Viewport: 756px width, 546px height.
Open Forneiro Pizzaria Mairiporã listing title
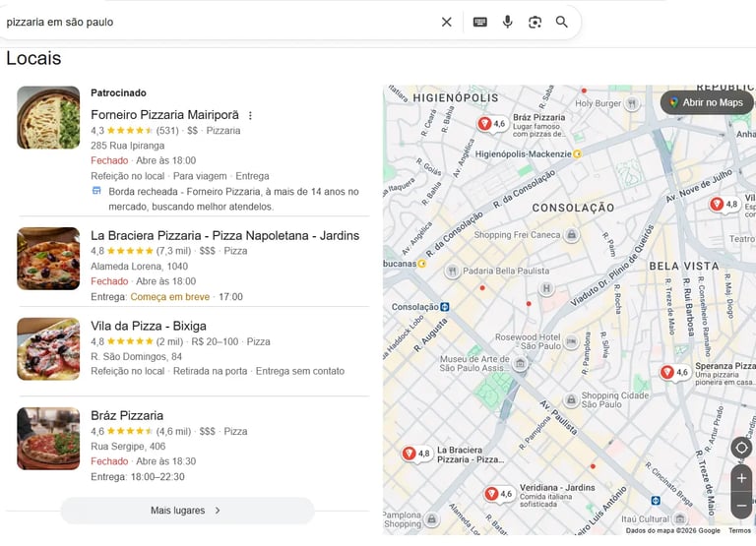tap(164, 115)
